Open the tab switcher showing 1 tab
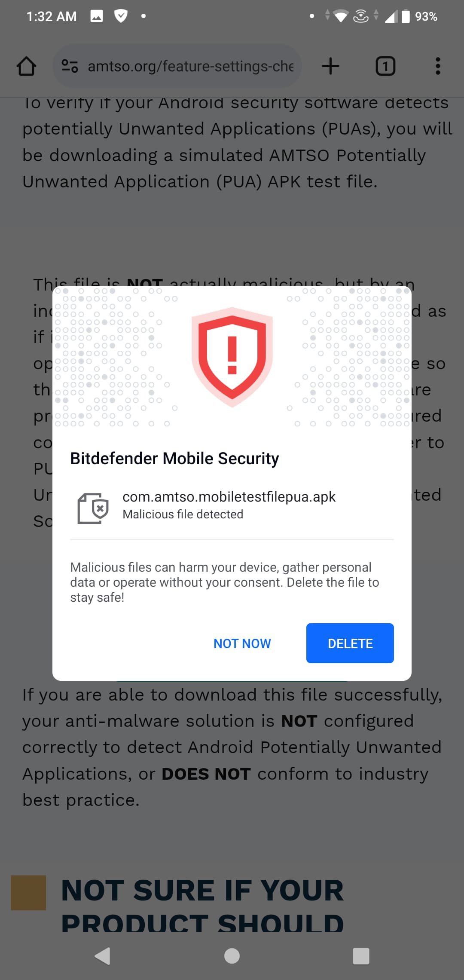This screenshot has height=980, width=464. [385, 66]
